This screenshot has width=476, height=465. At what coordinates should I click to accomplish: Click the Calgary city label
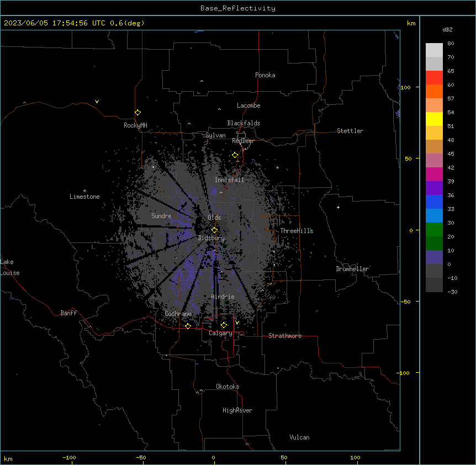click(220, 333)
